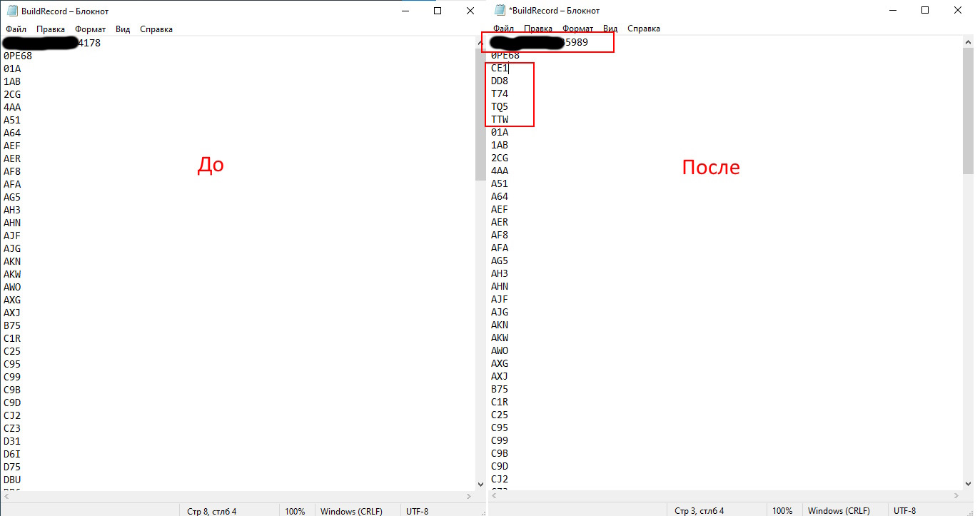Click the D6I line in the text
980x516 pixels.
pyautogui.click(x=12, y=454)
